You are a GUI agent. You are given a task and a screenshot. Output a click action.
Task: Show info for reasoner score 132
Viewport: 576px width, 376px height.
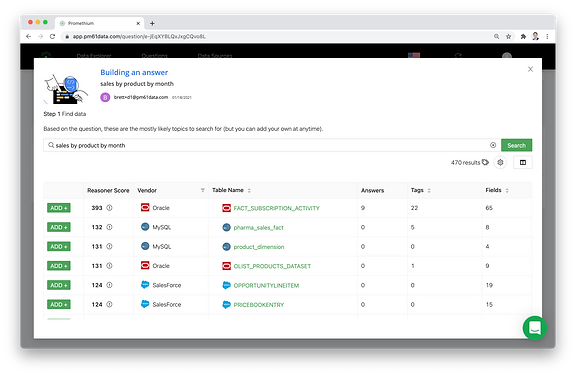109,227
